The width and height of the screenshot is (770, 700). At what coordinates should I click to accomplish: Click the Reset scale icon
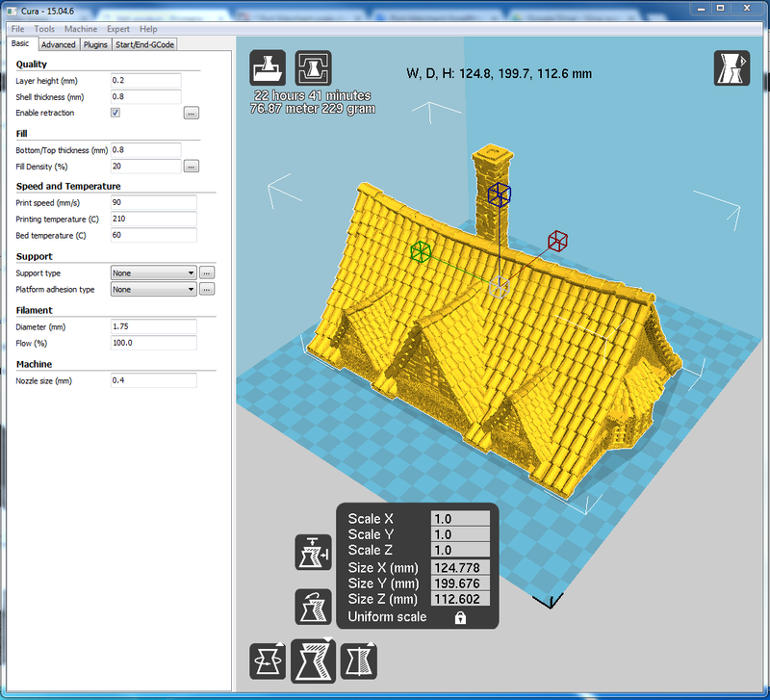tap(314, 607)
